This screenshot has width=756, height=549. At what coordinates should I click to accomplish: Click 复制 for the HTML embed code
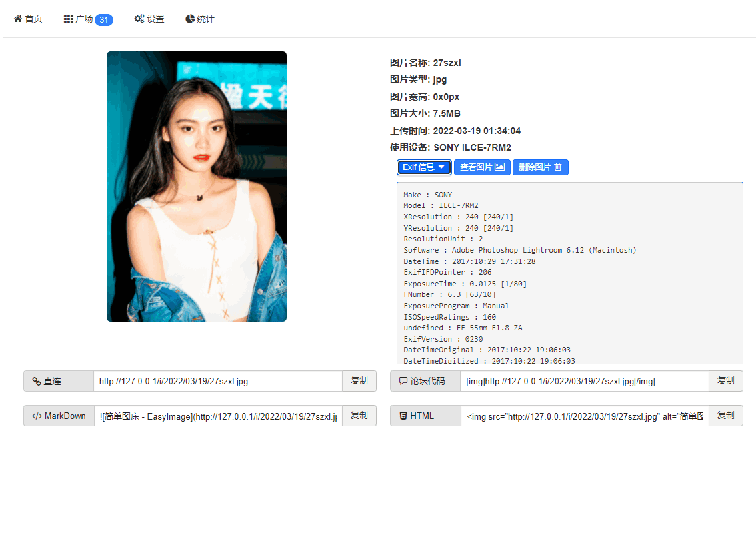[x=725, y=415]
